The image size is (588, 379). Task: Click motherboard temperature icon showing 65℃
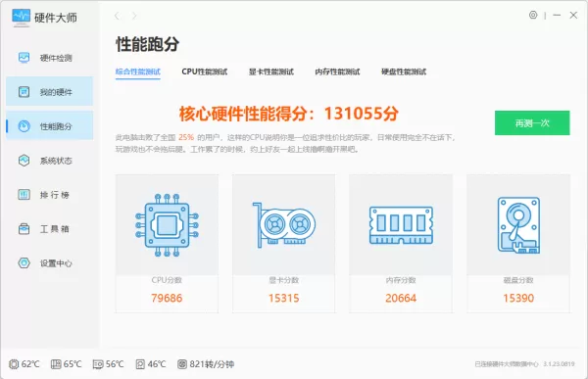click(x=56, y=364)
